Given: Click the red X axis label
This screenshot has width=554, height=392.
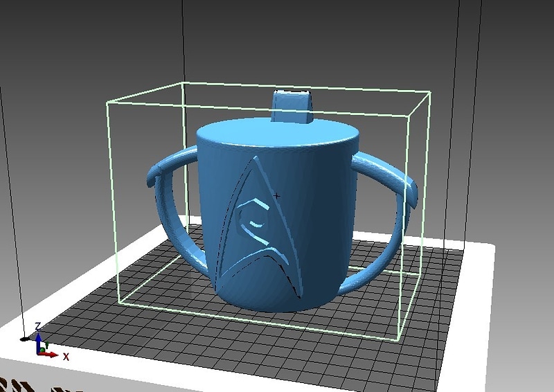Looking at the screenshot, I should (66, 356).
